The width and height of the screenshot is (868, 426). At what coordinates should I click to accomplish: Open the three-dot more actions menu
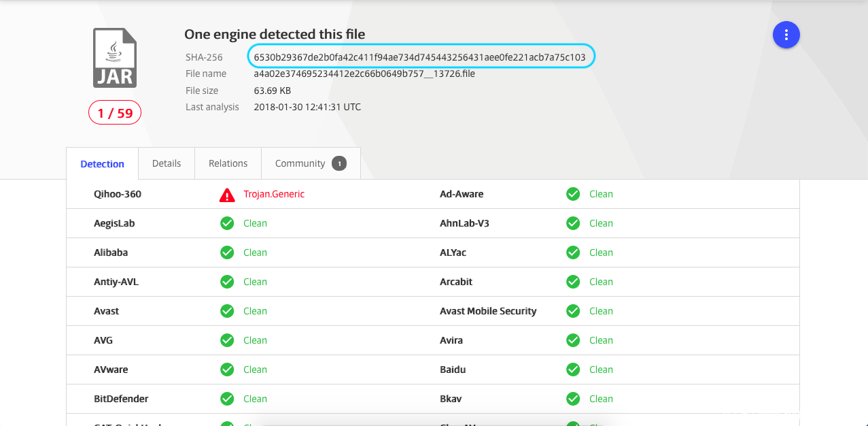pos(786,35)
